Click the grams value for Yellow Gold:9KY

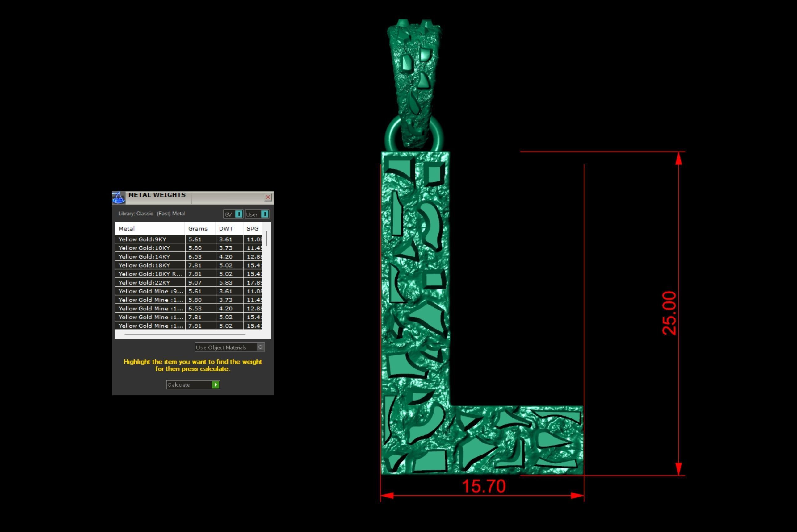200,239
